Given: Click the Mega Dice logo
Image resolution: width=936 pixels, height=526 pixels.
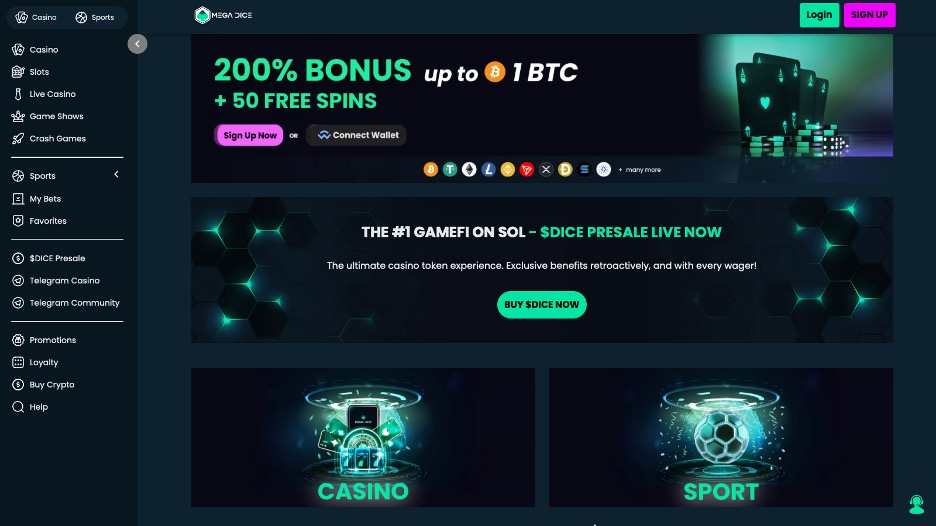Looking at the screenshot, I should [223, 15].
